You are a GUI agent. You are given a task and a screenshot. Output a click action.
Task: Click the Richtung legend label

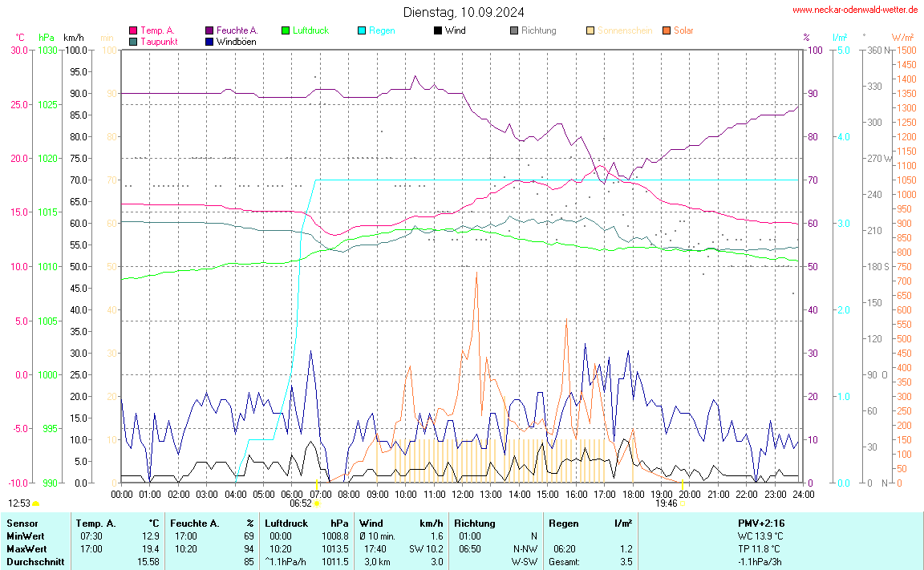pyautogui.click(x=538, y=30)
